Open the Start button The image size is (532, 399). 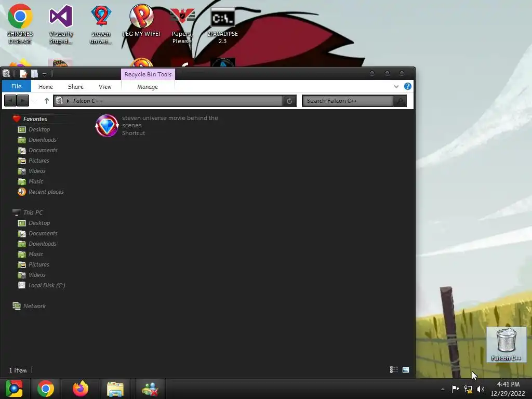(x=14, y=389)
